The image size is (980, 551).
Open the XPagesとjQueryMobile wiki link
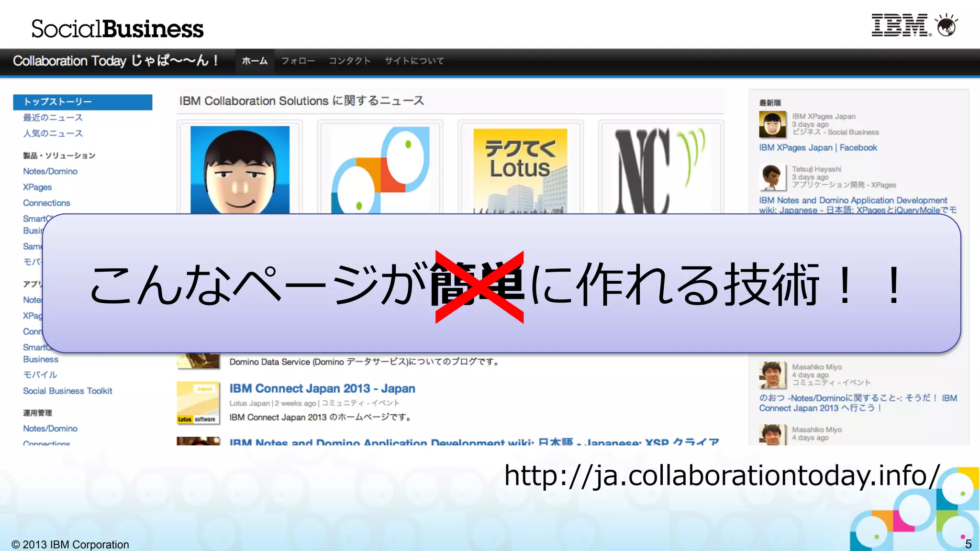click(x=857, y=205)
